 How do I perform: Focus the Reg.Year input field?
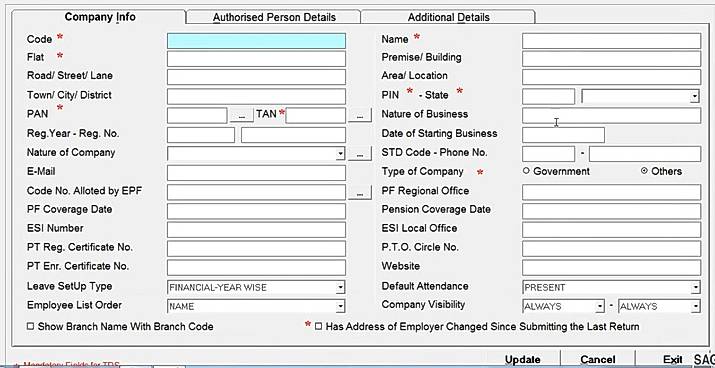tap(201, 135)
